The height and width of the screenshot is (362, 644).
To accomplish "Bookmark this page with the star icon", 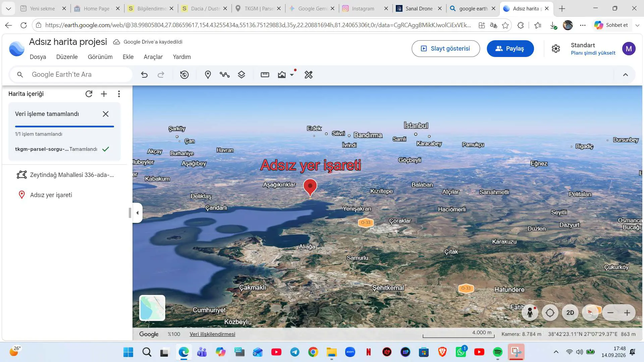I will pyautogui.click(x=505, y=25).
